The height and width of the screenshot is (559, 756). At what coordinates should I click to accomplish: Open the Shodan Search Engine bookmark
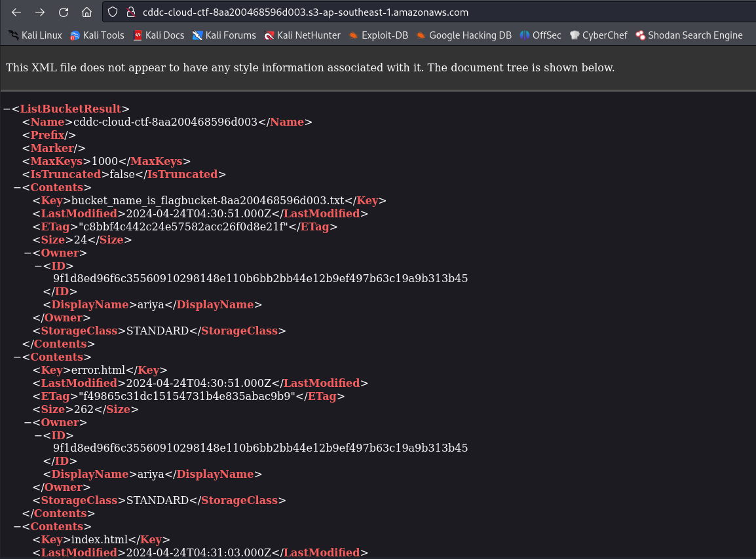click(689, 35)
